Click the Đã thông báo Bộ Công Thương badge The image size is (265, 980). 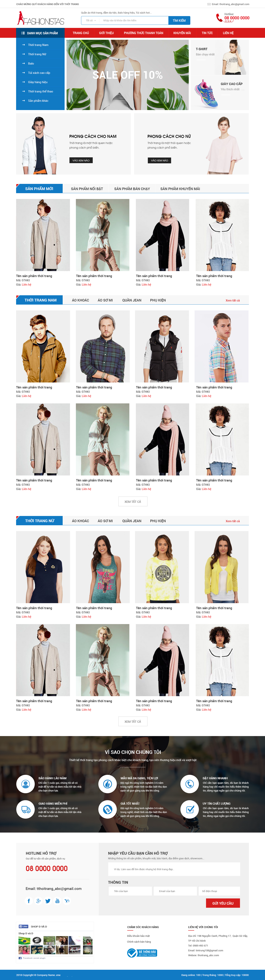tap(142, 953)
